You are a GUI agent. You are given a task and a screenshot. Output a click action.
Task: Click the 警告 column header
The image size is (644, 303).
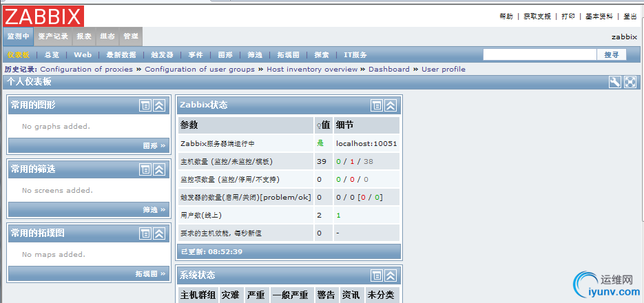tap(326, 295)
